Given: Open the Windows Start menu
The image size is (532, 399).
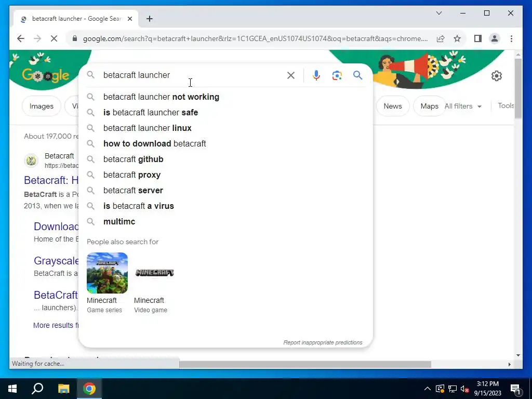Looking at the screenshot, I should click(x=12, y=389).
